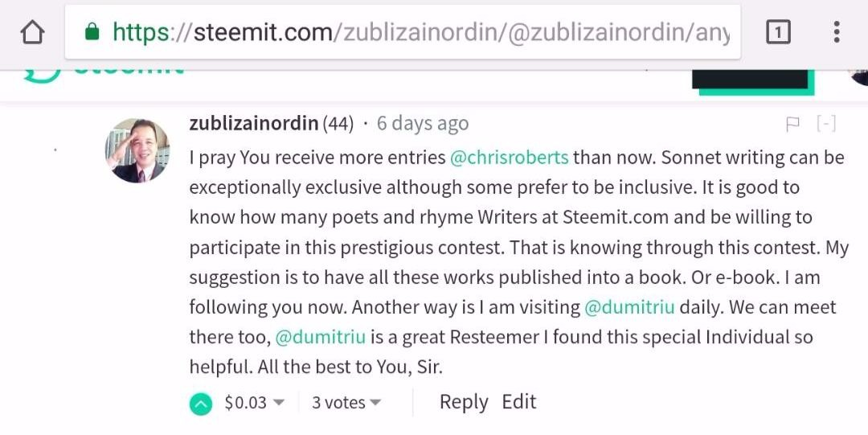Open the browser tab switcher
The height and width of the screenshot is (435, 868).
pyautogui.click(x=778, y=32)
